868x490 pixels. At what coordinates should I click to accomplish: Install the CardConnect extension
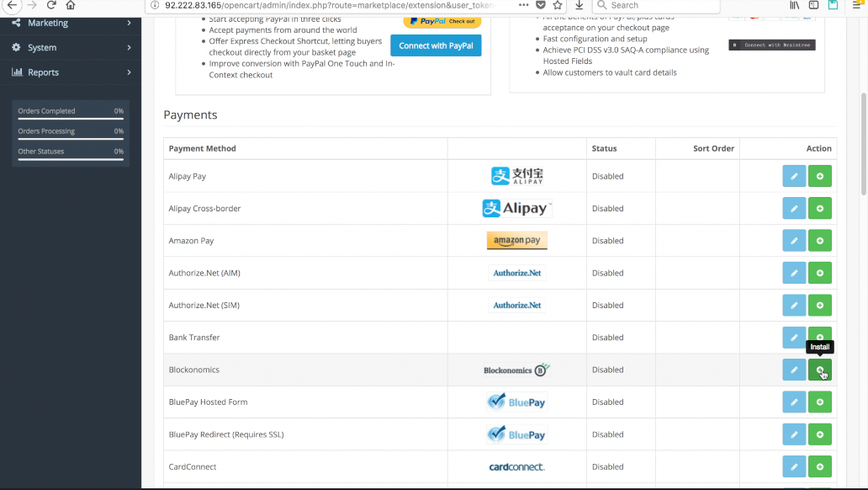point(820,466)
